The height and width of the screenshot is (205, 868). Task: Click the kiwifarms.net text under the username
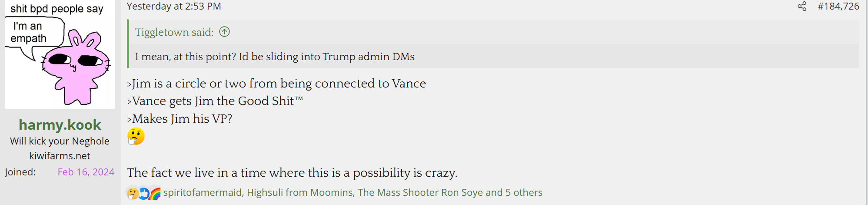(x=60, y=156)
